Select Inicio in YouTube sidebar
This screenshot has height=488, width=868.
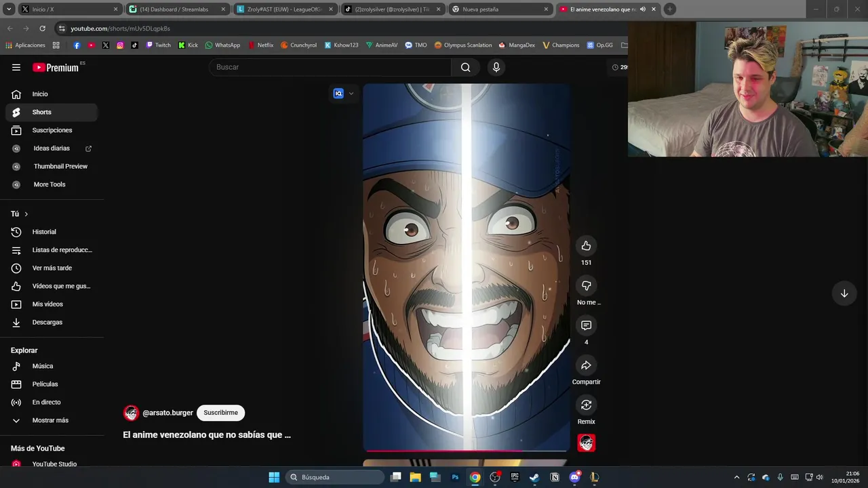(52, 94)
